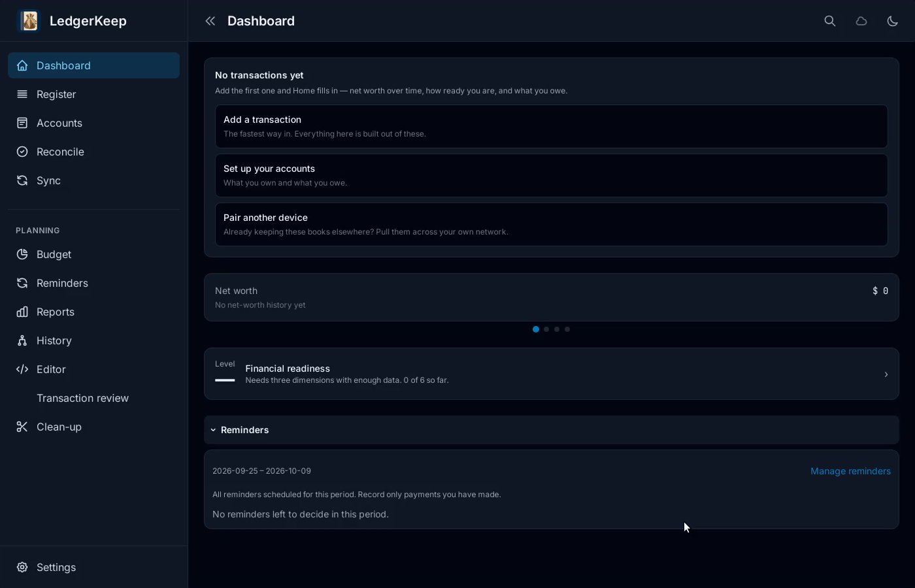
Task: Collapse sidebar with double-chevron icon
Action: click(210, 21)
